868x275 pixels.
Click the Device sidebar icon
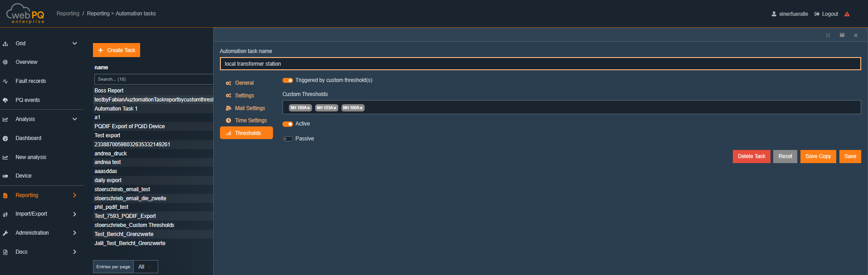pyautogui.click(x=5, y=176)
